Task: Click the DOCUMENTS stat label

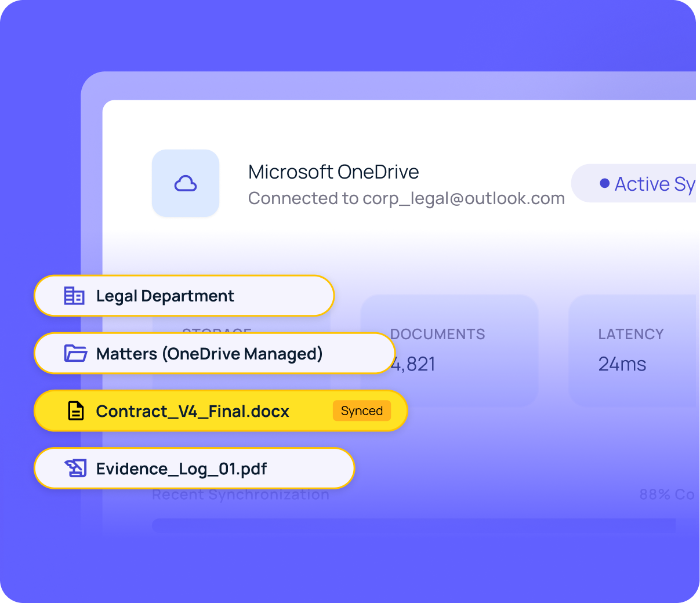Action: [x=437, y=334]
